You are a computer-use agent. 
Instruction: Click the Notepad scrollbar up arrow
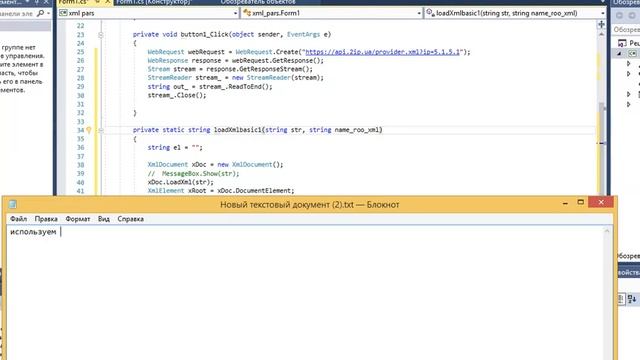point(607,231)
